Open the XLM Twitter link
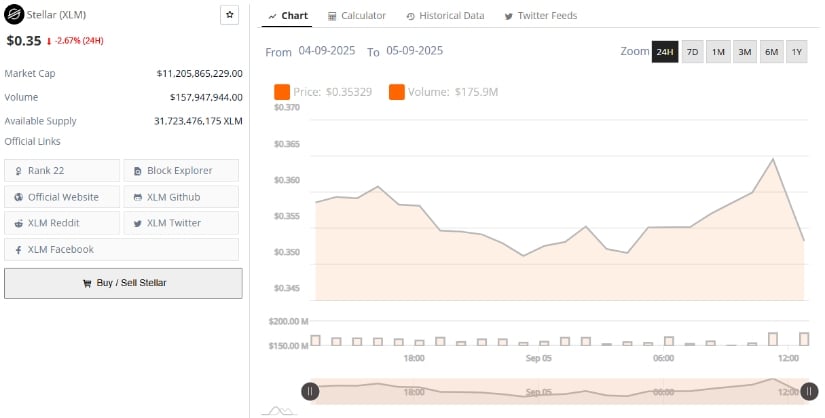The height and width of the screenshot is (418, 825). (x=181, y=223)
